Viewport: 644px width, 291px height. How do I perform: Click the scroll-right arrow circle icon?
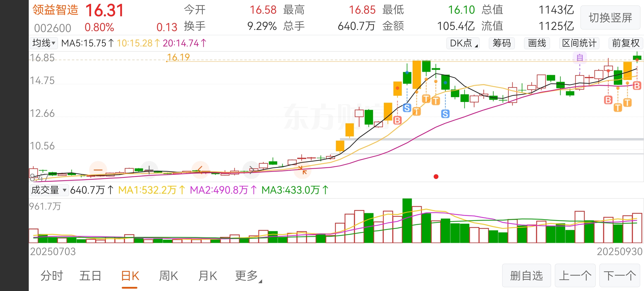(x=252, y=170)
